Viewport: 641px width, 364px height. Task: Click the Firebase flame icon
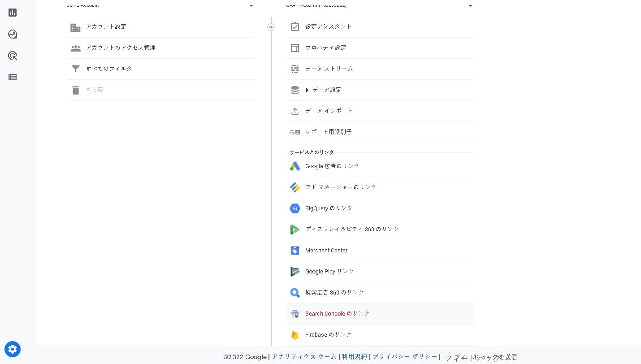pos(295,335)
